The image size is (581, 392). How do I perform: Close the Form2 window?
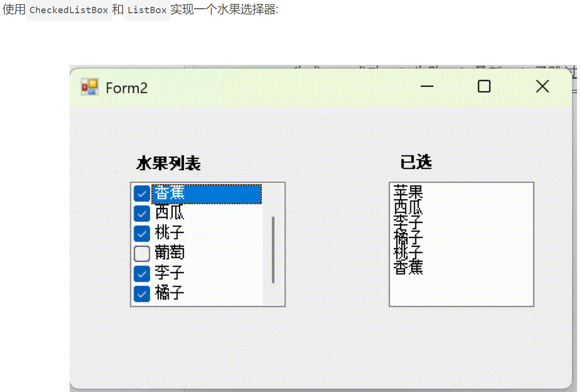(542, 86)
